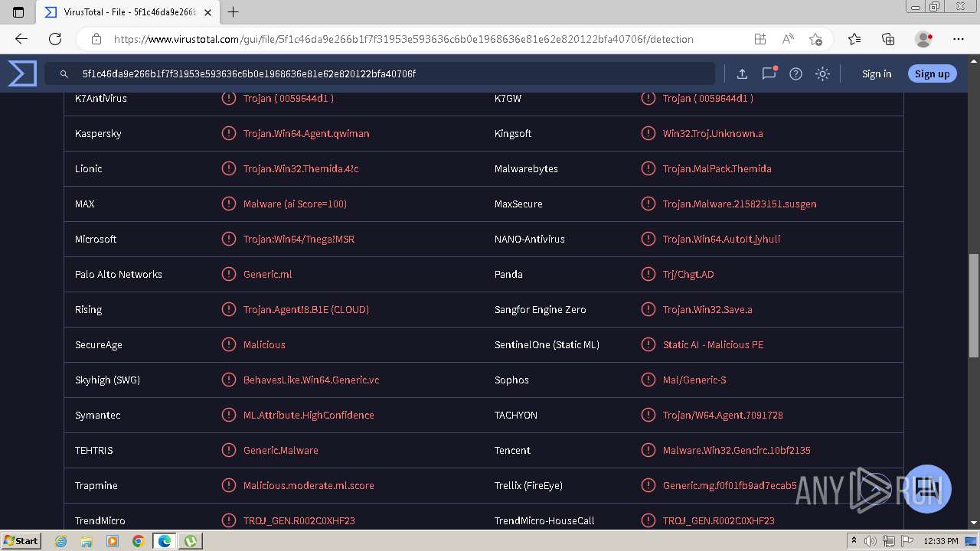The width and height of the screenshot is (980, 551).
Task: Click the taskbar clock showing 12:33 PM
Action: pyautogui.click(x=941, y=541)
